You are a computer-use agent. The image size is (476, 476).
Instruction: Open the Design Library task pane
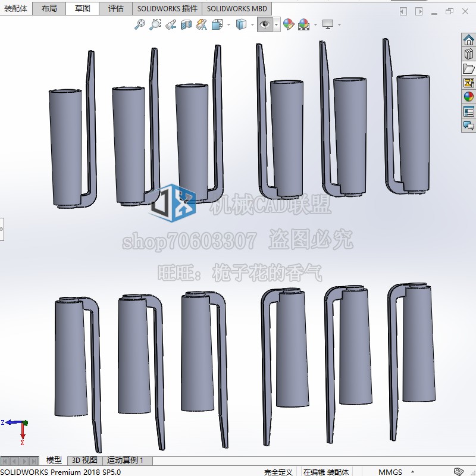click(x=468, y=54)
